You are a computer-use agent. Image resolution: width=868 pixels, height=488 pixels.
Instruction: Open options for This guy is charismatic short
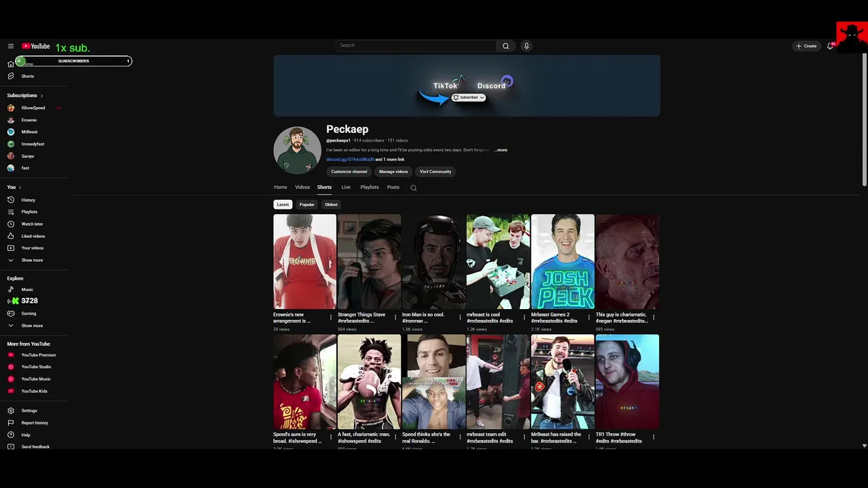[654, 317]
